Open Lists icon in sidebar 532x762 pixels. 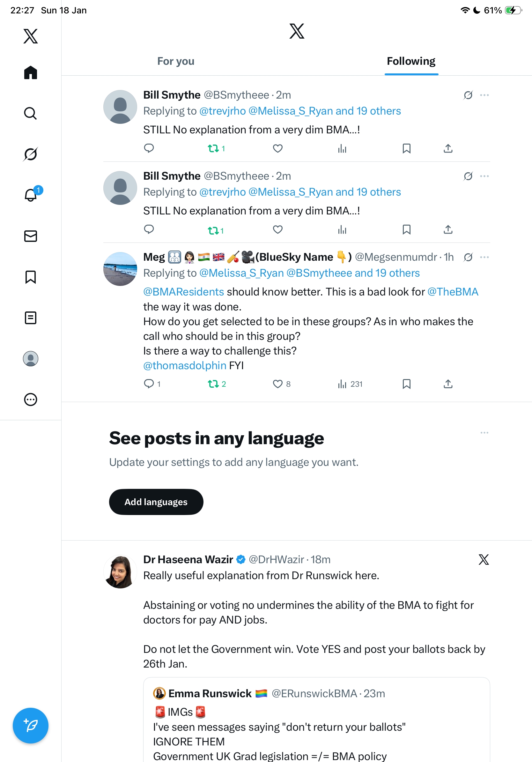tap(31, 317)
